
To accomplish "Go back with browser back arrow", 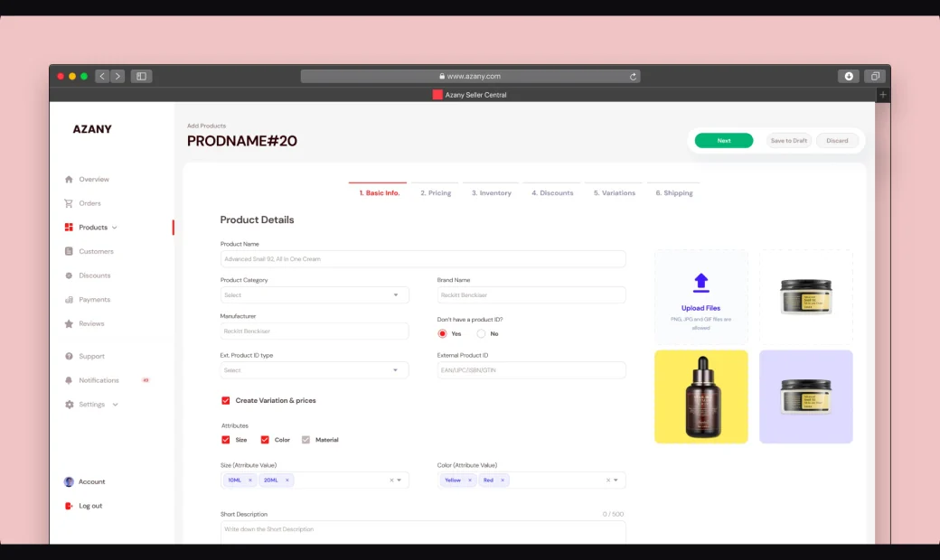I will [102, 76].
